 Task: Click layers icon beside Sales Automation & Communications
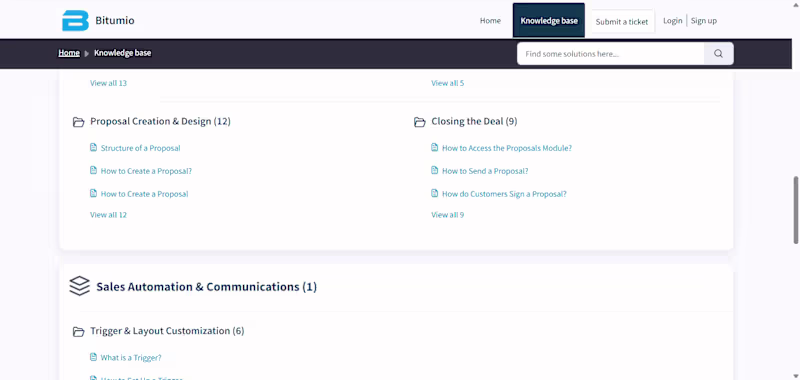click(x=79, y=286)
